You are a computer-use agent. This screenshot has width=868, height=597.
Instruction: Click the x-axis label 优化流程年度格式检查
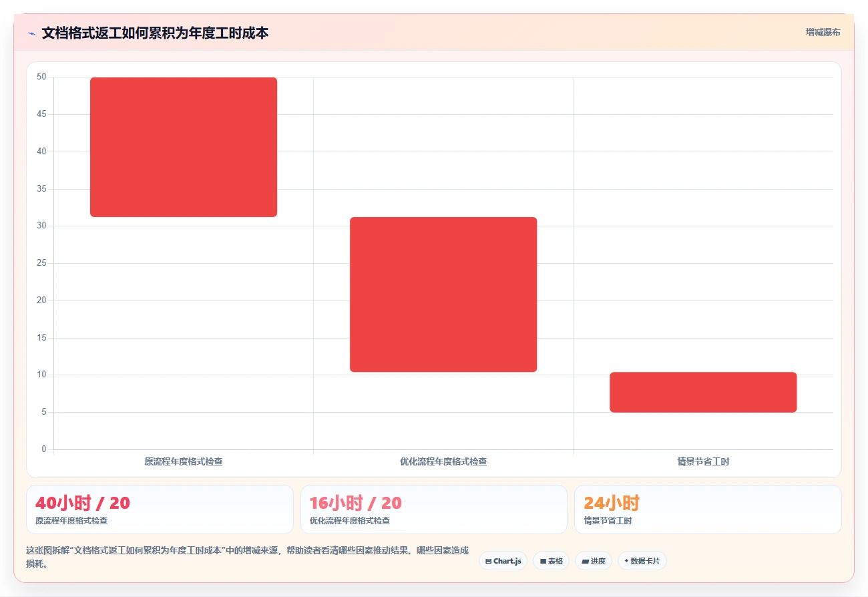(443, 461)
